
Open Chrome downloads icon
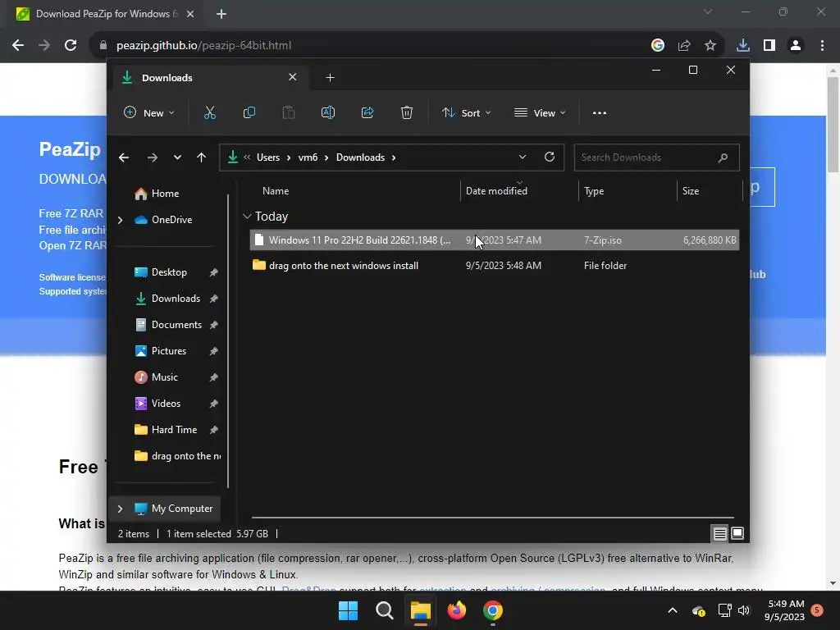tap(742, 46)
